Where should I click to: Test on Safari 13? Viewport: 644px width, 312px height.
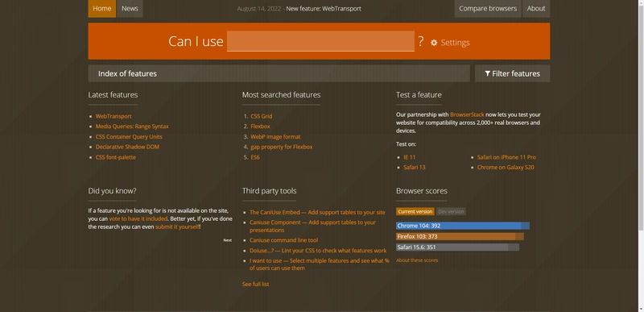coord(415,168)
